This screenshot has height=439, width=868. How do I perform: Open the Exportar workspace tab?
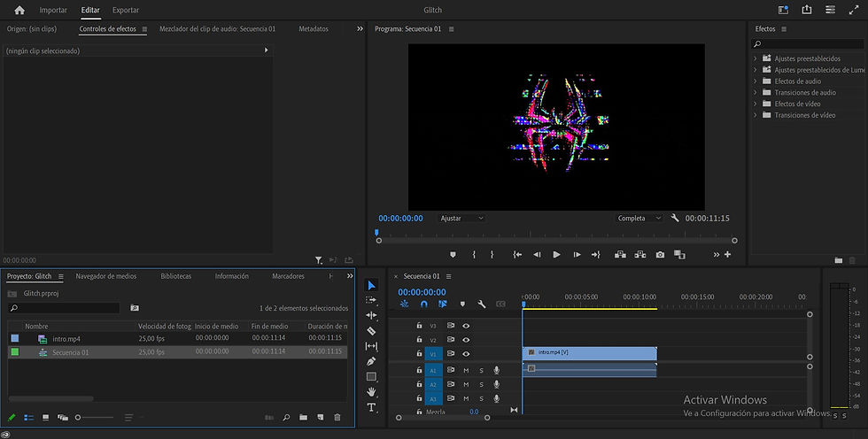point(126,11)
